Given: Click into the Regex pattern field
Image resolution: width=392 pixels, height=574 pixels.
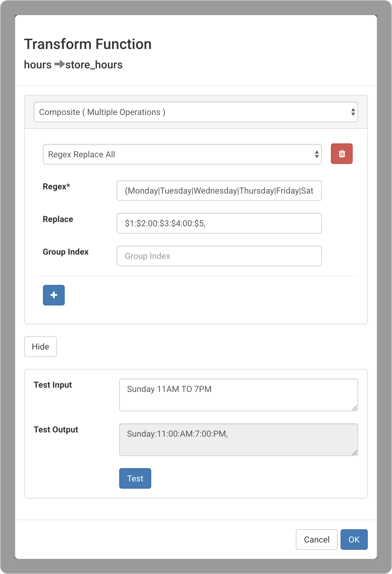Looking at the screenshot, I should point(219,191).
